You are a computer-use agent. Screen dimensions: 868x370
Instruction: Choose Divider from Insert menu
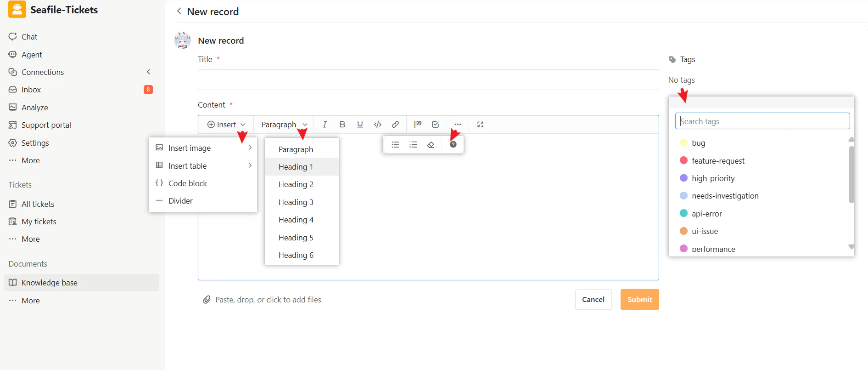203,201
